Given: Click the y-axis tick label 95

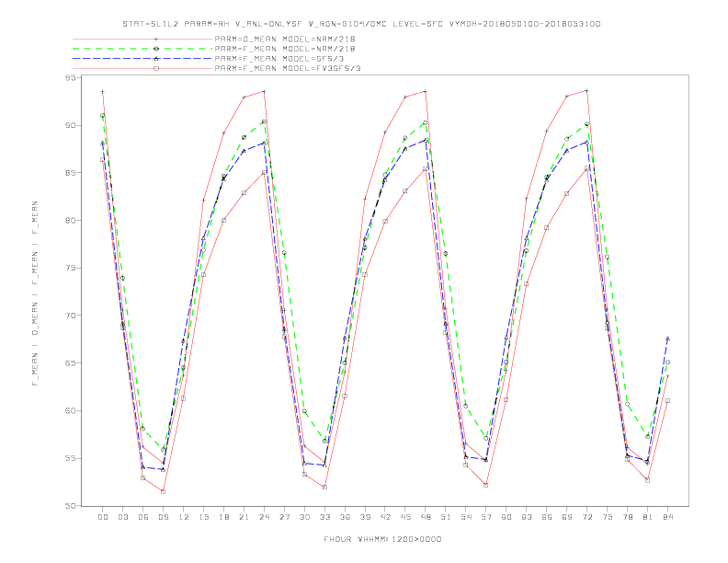Looking at the screenshot, I should (70, 78).
